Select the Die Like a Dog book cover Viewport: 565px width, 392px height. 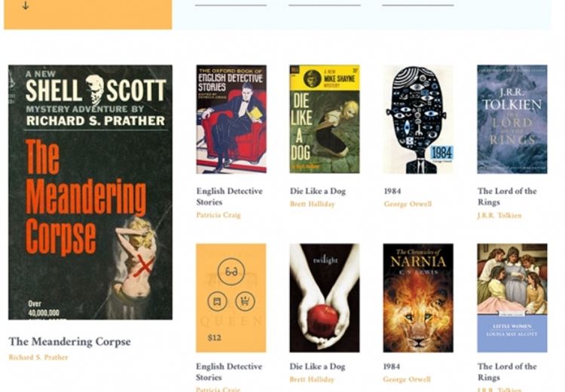coord(325,119)
